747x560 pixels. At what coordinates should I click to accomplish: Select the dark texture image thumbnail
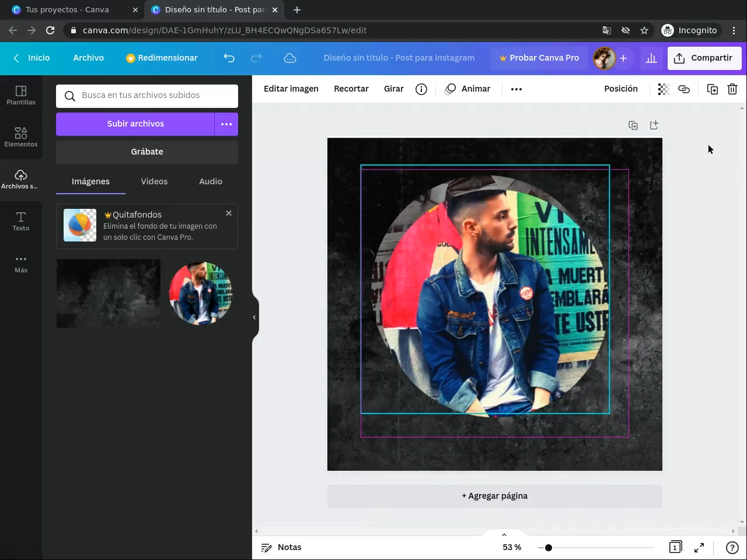pos(109,293)
